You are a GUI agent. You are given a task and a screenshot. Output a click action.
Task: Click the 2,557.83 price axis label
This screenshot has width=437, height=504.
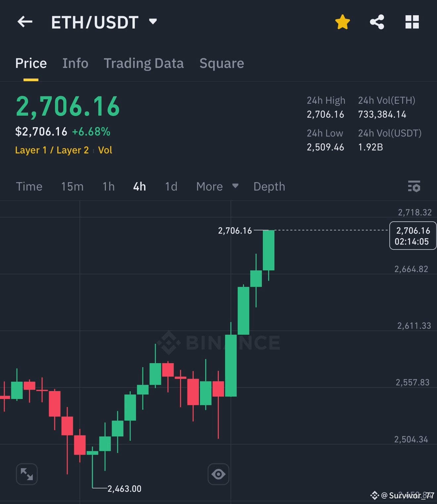click(x=413, y=382)
